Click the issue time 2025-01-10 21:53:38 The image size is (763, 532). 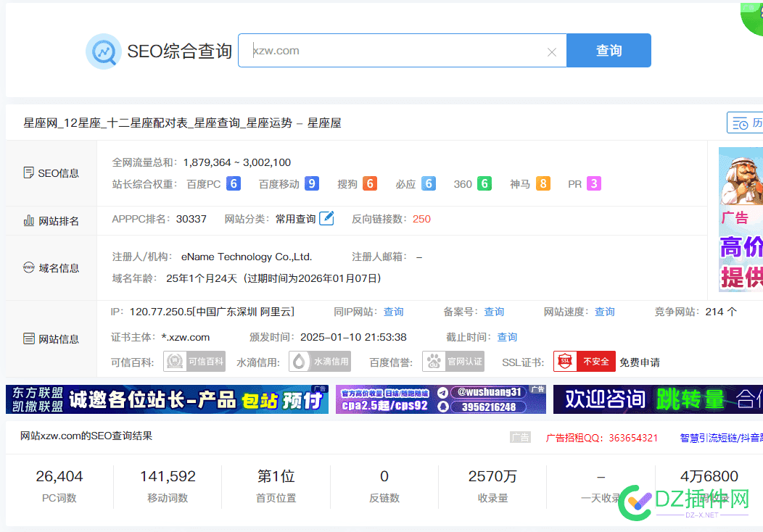353,337
